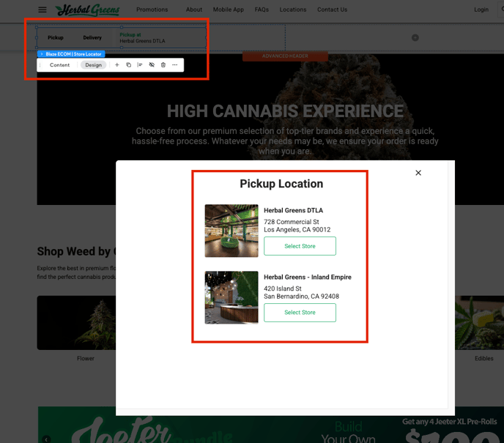The image size is (504, 443).
Task: Click the duplicate icon in widget toolbar
Action: 129,65
